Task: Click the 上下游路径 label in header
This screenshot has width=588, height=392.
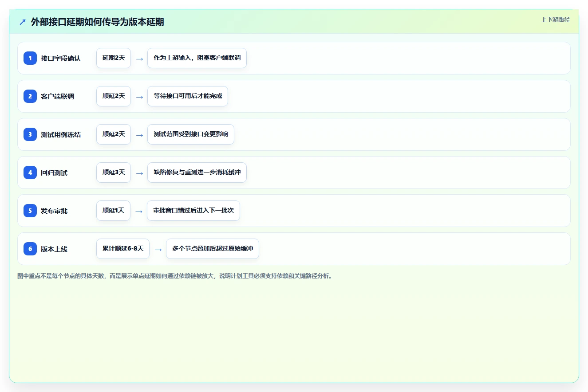Action: (555, 20)
